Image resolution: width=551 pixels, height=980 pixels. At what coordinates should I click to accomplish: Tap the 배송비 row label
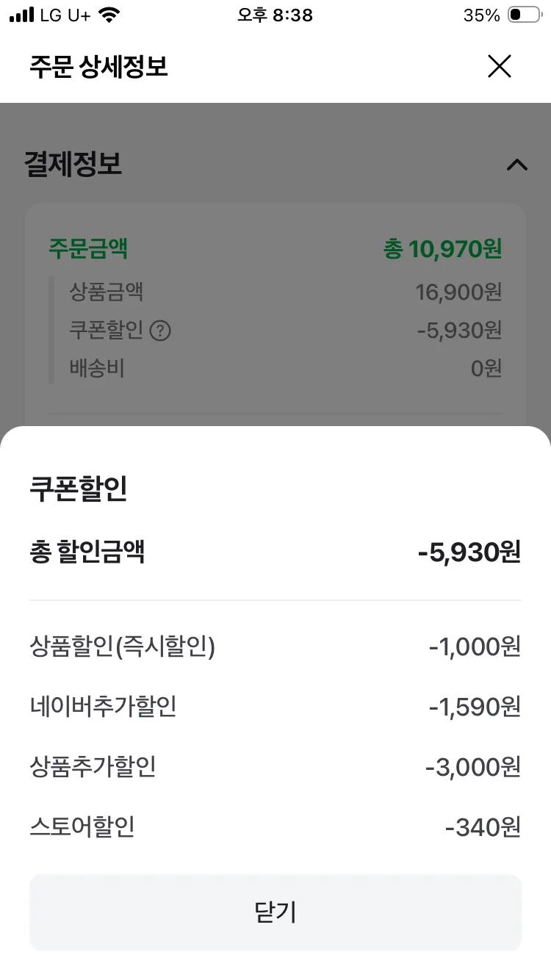(97, 368)
